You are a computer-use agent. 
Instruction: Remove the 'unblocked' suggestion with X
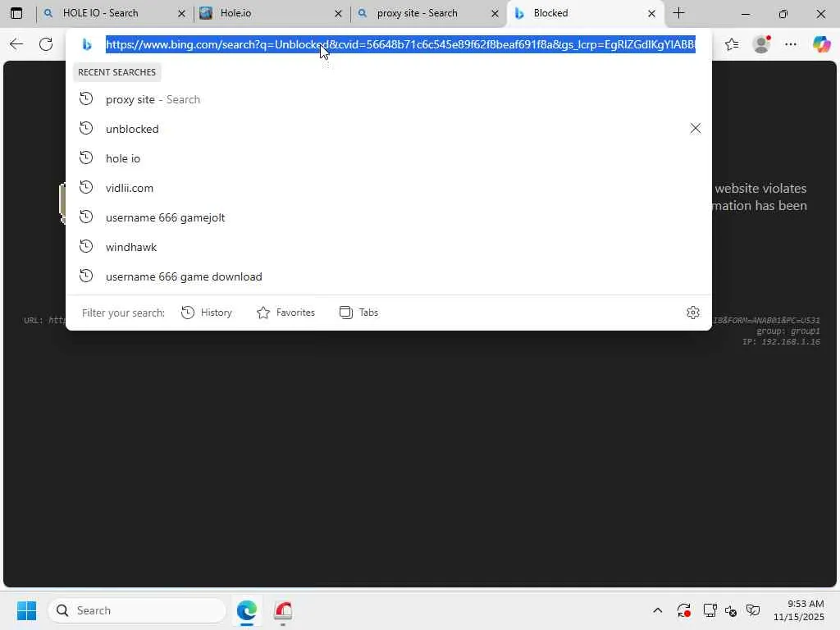(x=696, y=129)
